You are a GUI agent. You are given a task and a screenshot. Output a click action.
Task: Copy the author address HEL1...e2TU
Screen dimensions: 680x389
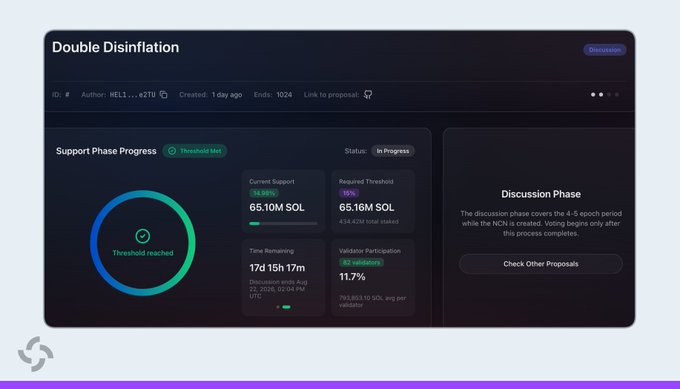point(163,95)
